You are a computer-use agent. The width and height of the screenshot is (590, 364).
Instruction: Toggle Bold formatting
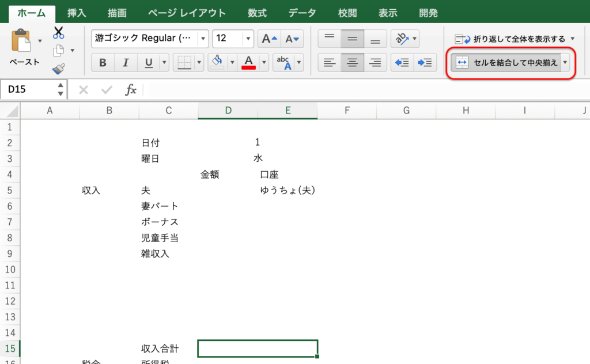(103, 63)
